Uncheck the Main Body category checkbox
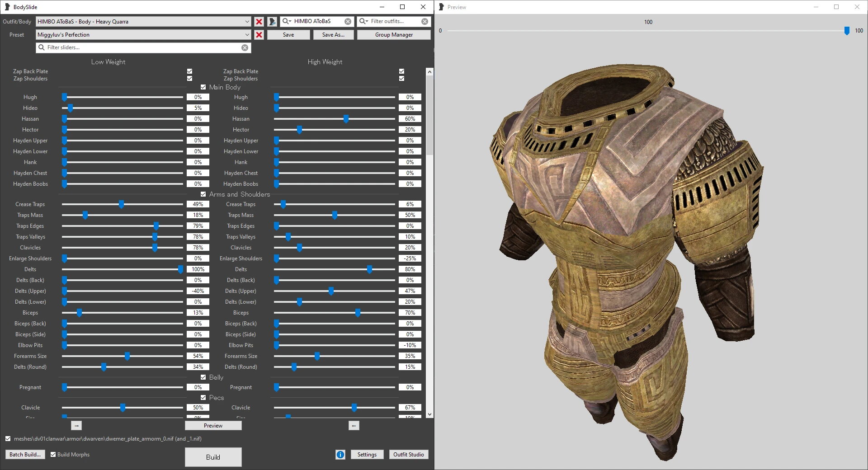Viewport: 868px width, 470px height. pos(203,87)
